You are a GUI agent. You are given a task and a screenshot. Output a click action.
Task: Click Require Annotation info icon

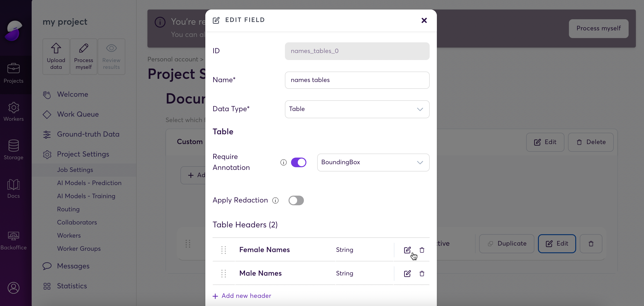tap(283, 163)
